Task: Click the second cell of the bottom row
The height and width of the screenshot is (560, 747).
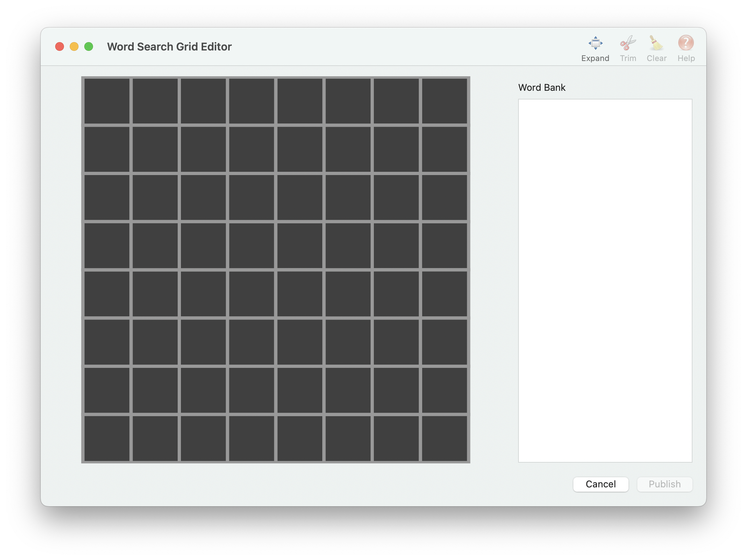Action: pyautogui.click(x=154, y=438)
